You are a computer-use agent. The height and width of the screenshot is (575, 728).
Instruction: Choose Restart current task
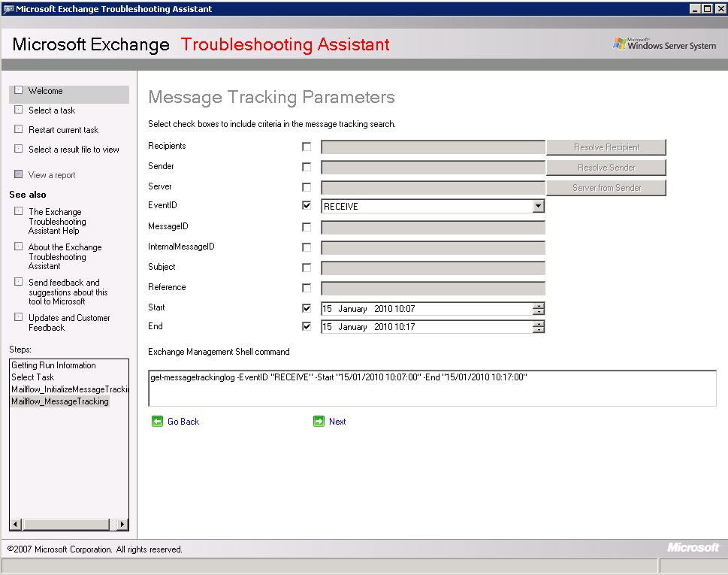coord(63,130)
